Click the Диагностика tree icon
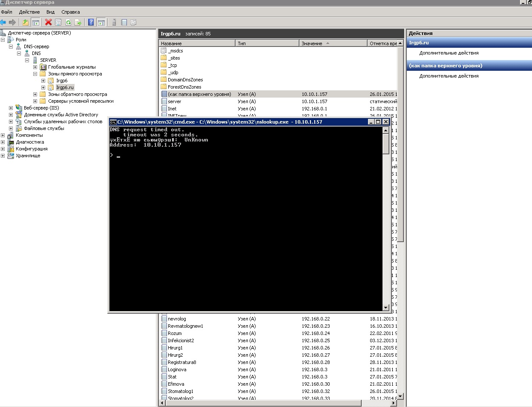532x407 pixels. pos(11,142)
